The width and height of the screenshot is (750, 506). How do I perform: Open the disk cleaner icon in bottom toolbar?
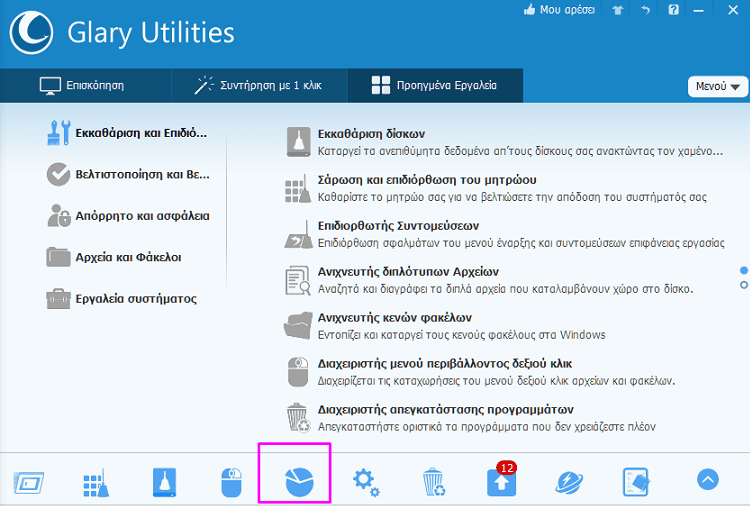click(165, 482)
